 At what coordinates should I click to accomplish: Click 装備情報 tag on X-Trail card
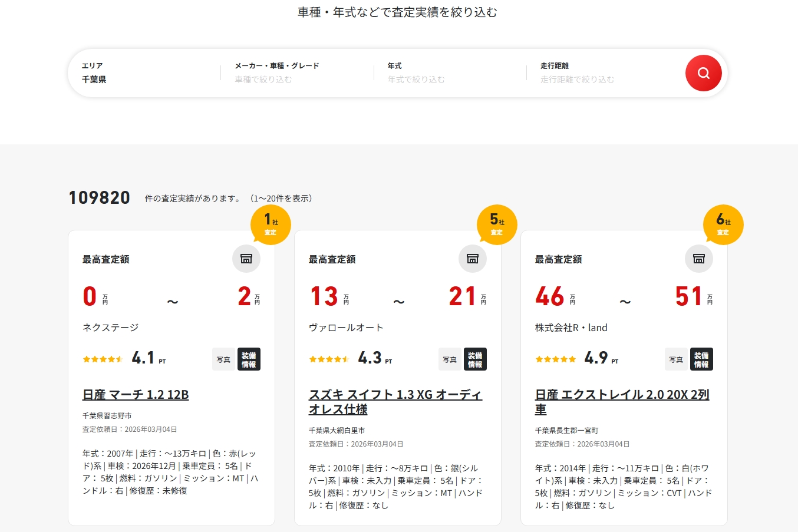701,359
